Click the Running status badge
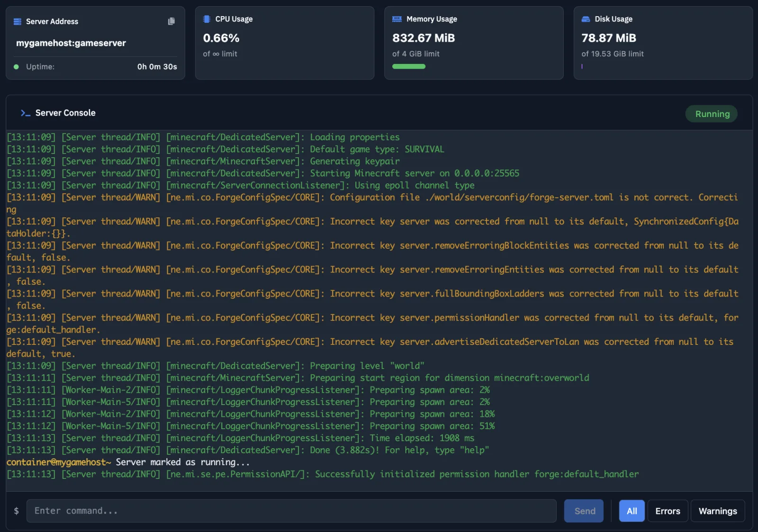Image resolution: width=758 pixels, height=532 pixels. tap(712, 114)
